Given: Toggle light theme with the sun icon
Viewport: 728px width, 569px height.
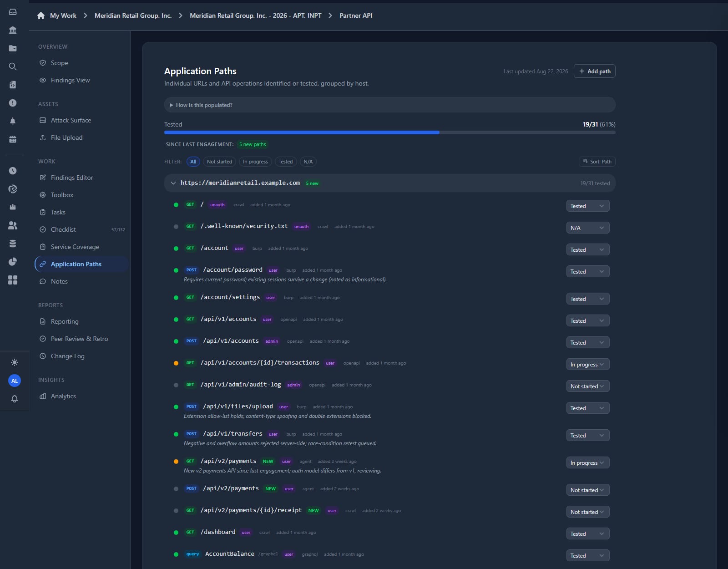Looking at the screenshot, I should click(15, 362).
